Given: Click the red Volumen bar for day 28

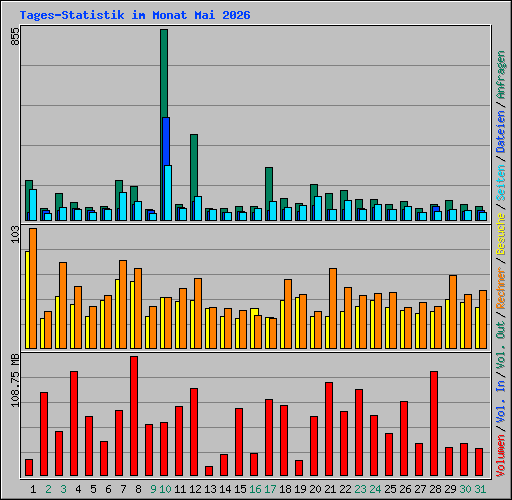Looking at the screenshot, I should click(434, 423).
